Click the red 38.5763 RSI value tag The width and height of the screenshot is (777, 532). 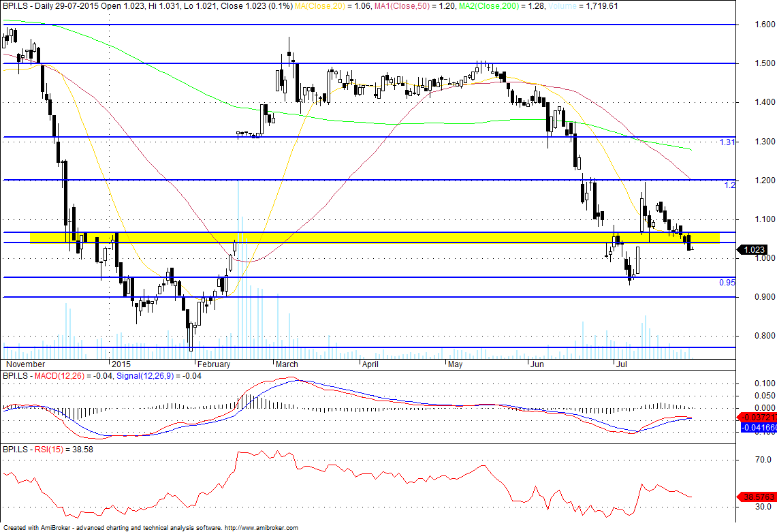pos(757,497)
